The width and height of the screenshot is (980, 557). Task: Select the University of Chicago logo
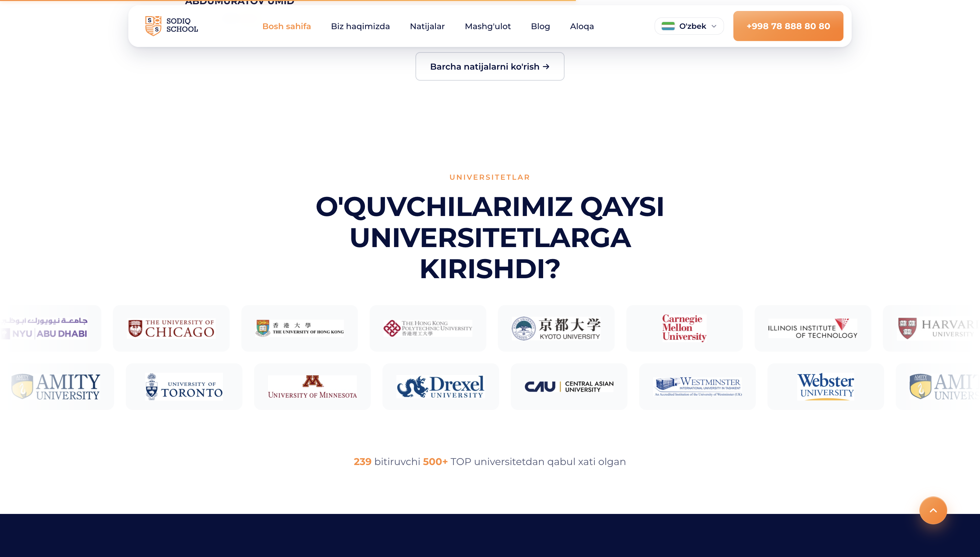tap(171, 328)
